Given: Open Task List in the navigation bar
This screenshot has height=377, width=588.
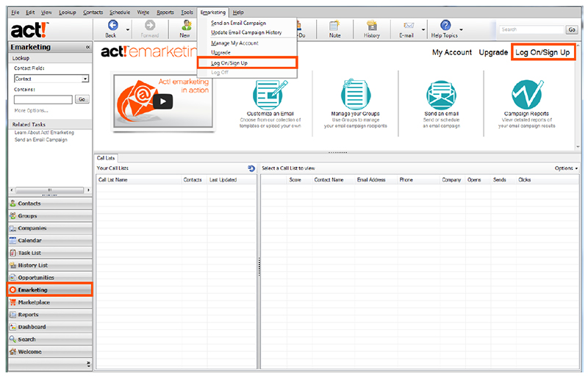Looking at the screenshot, I should click(x=50, y=253).
